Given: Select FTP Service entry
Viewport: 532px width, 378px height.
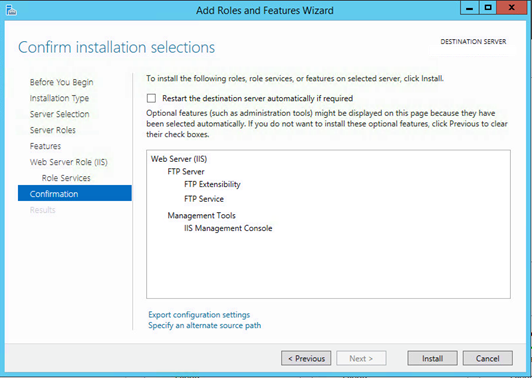Looking at the screenshot, I should click(x=204, y=199).
